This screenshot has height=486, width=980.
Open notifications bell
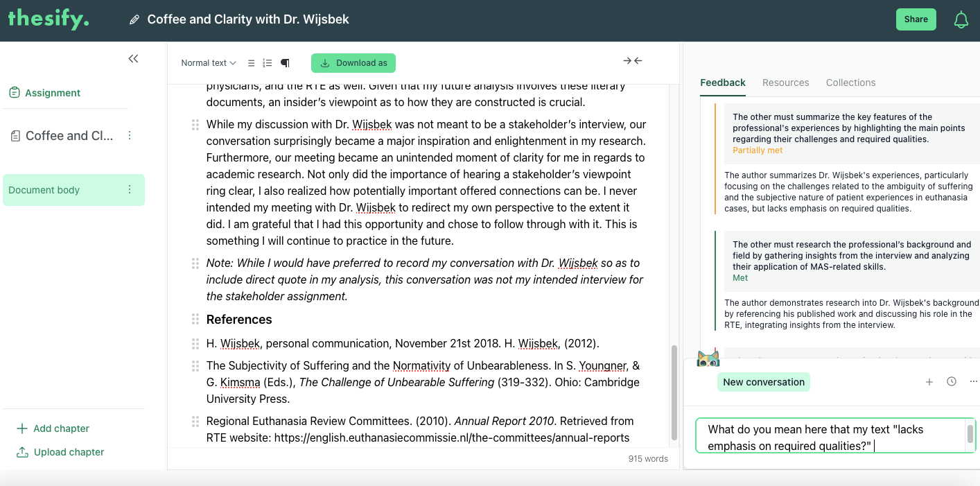[x=961, y=19]
